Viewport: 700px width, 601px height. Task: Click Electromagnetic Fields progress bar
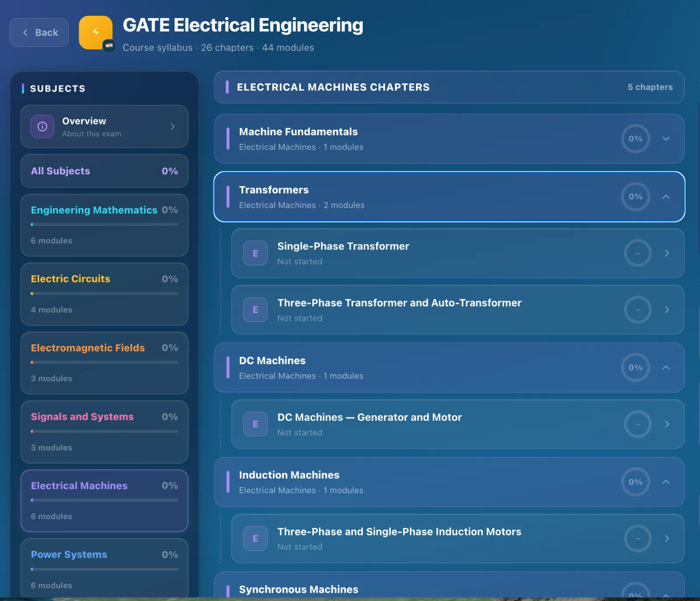(x=105, y=362)
